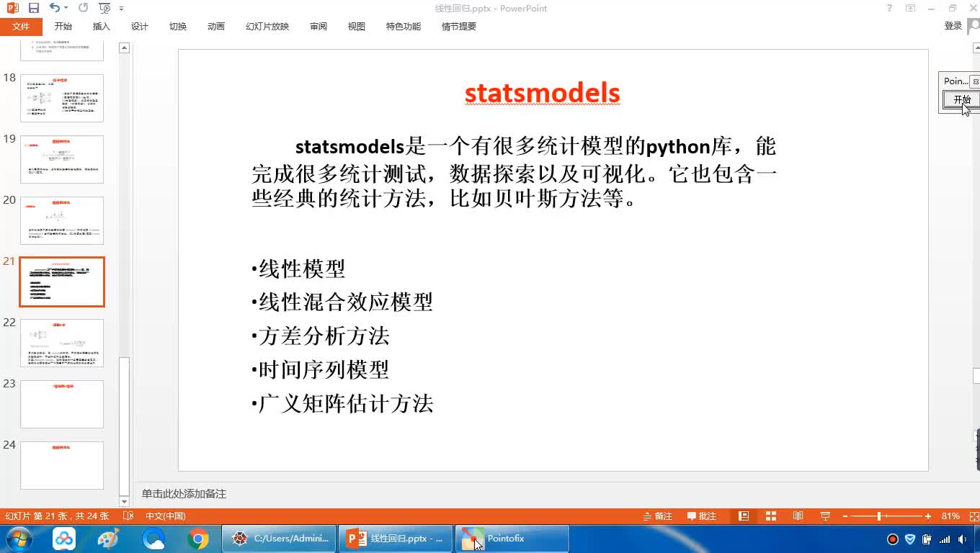Expand the Undo history dropdown arrow
The height and width of the screenshot is (553, 980).
[66, 8]
